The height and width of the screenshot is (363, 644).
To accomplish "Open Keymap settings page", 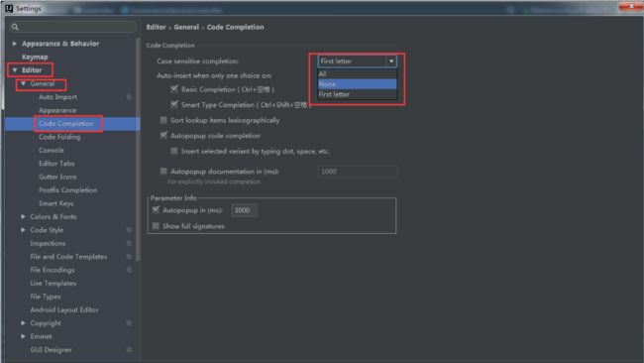I will click(35, 57).
